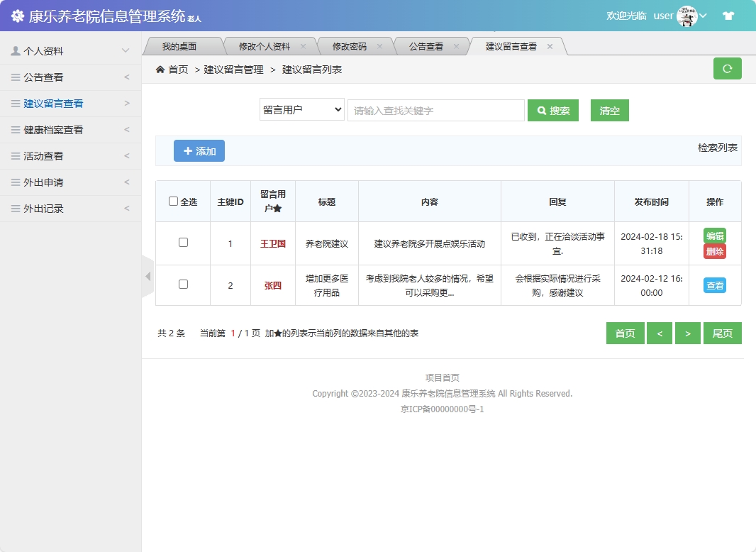Image resolution: width=756 pixels, height=552 pixels.
Task: Click the plus icon on 添加 button
Action: click(189, 150)
